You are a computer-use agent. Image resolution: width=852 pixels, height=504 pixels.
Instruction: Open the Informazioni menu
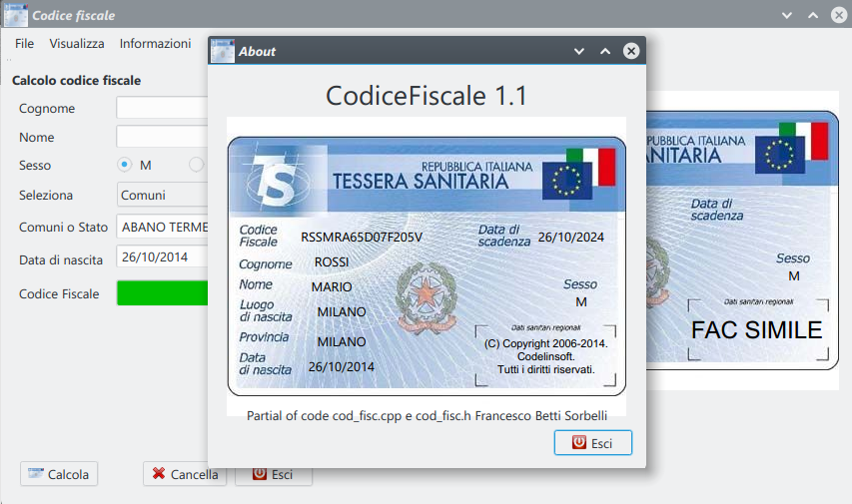point(155,44)
